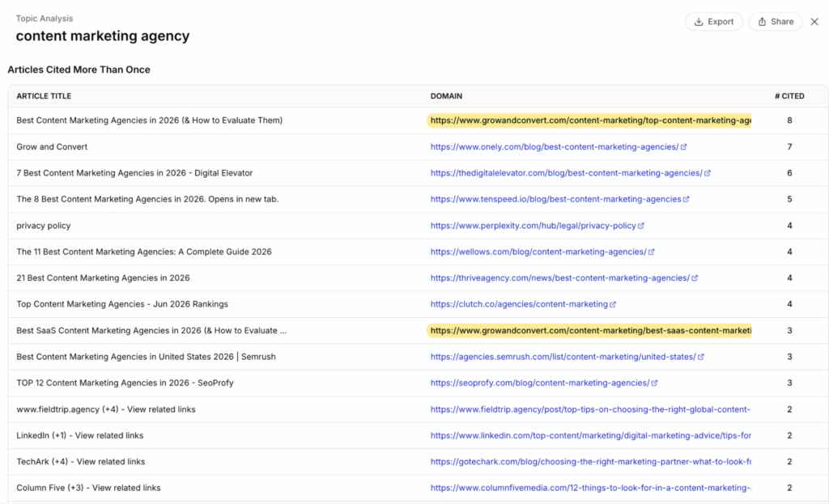This screenshot has width=829, height=504.
Task: Select 'Best Content Marketing Agencies in 2026 (& How to Evaluate Them)' title
Action: [x=150, y=121]
